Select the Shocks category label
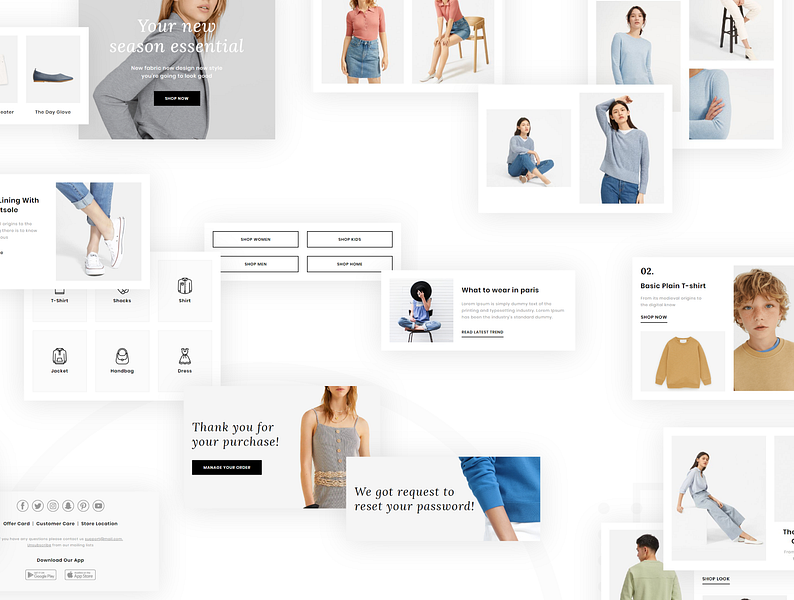This screenshot has width=794, height=600. coord(122,301)
